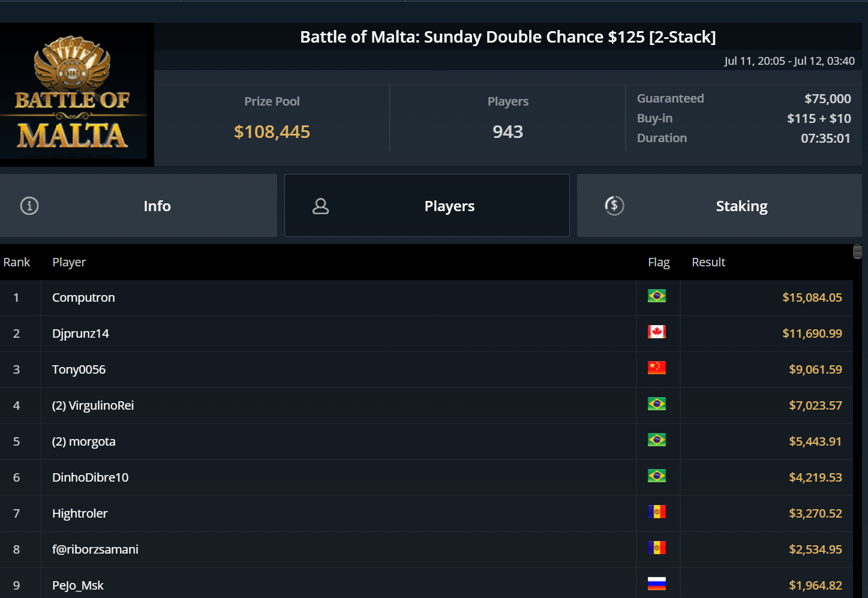This screenshot has width=868, height=598.
Task: Click the Staking dollar icon
Action: click(614, 206)
